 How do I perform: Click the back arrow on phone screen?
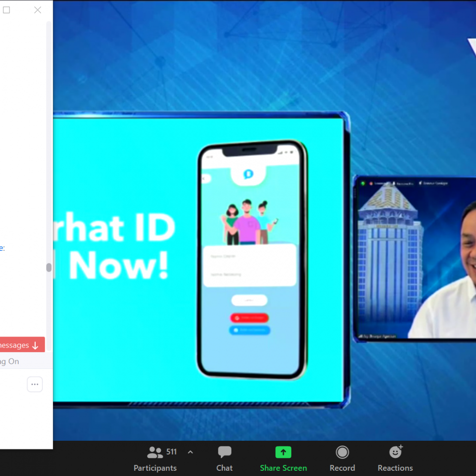coord(205,178)
